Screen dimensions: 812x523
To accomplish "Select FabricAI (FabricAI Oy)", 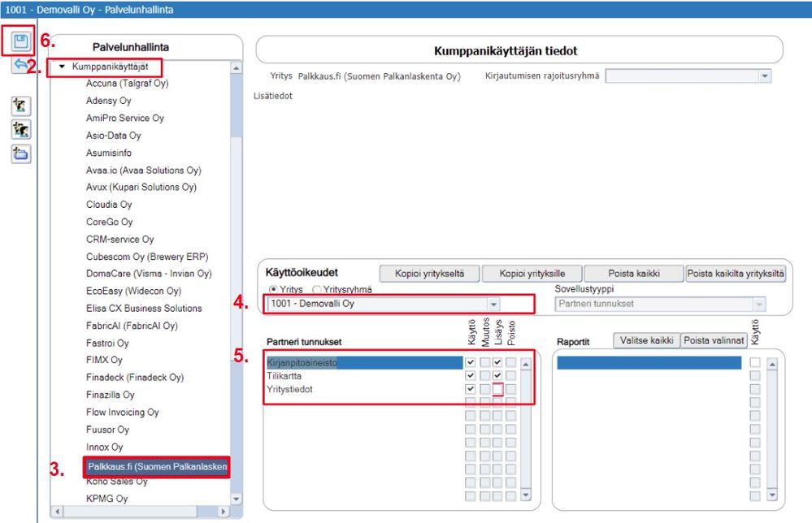I will [132, 326].
